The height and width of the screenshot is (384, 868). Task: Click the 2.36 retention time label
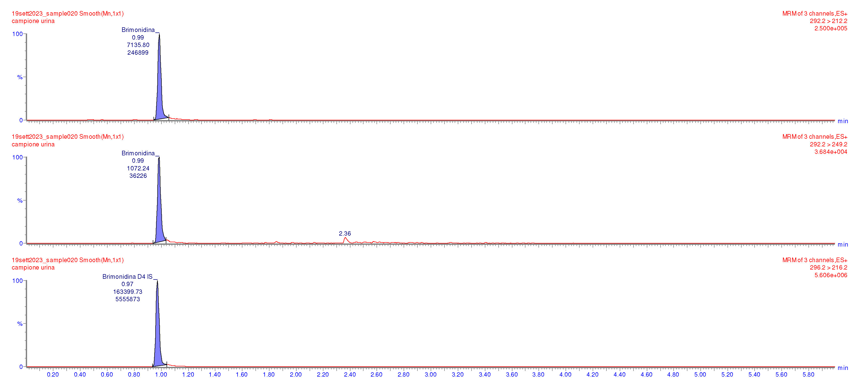coord(345,233)
